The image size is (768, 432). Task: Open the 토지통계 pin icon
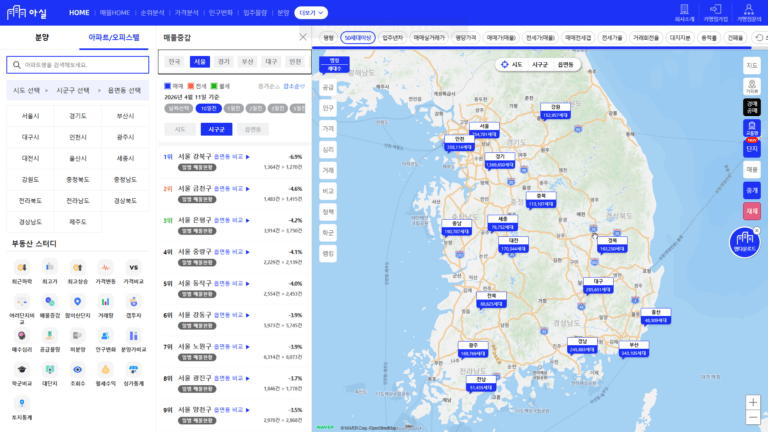(x=21, y=406)
